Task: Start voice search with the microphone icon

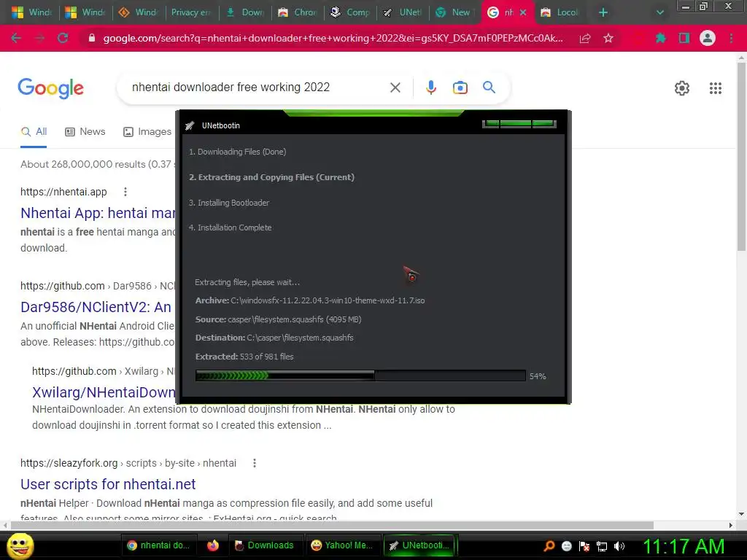Action: 430,87
